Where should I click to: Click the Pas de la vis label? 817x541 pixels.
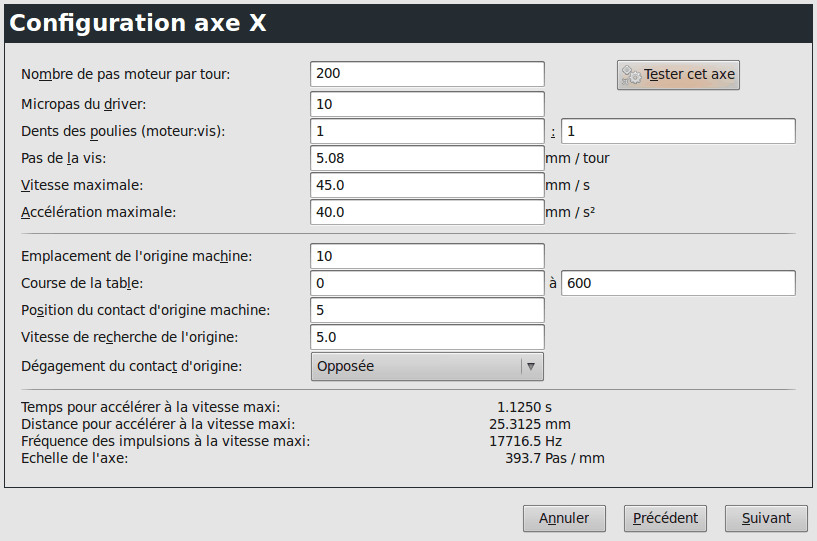click(64, 158)
